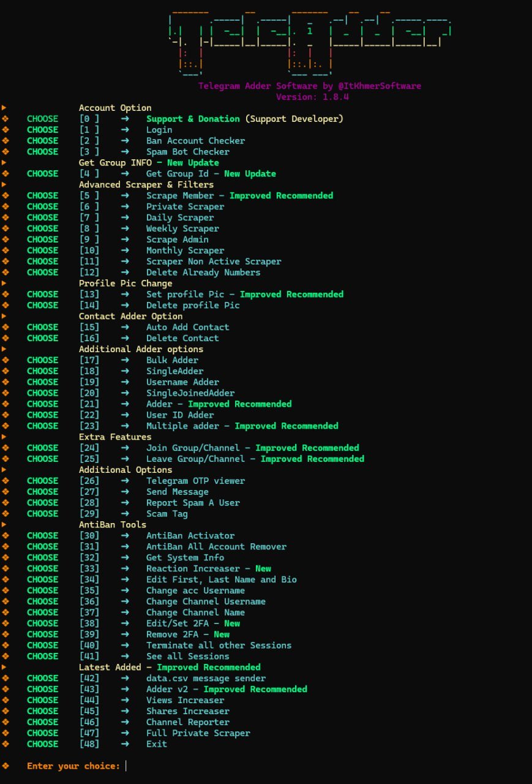532x784 pixels.
Task: Click the 'Support & Donation' menu line
Action: coord(245,119)
